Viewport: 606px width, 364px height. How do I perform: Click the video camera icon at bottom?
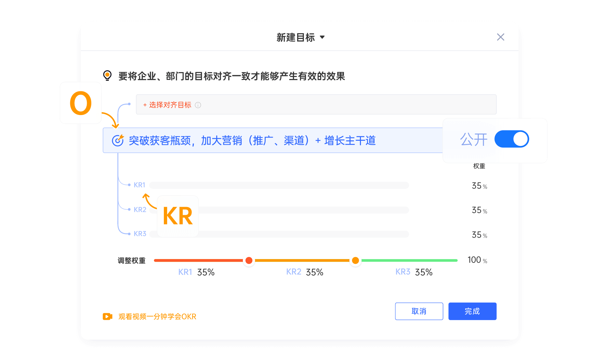[107, 317]
